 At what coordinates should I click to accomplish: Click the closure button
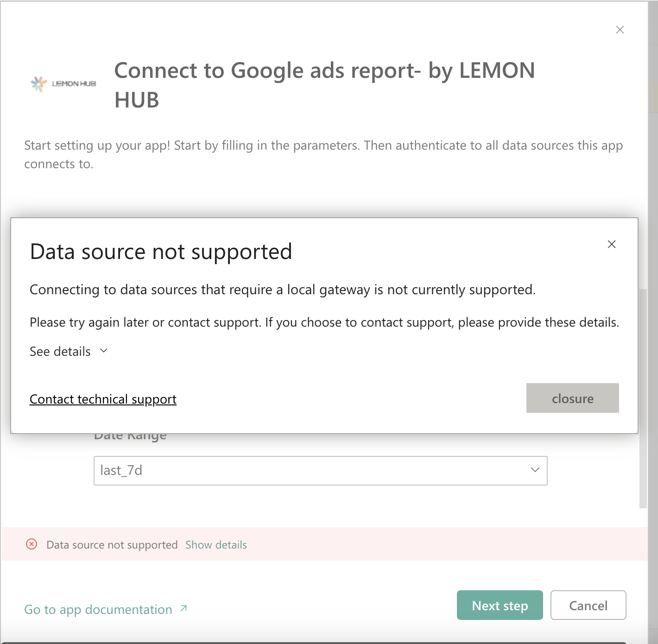click(x=573, y=398)
